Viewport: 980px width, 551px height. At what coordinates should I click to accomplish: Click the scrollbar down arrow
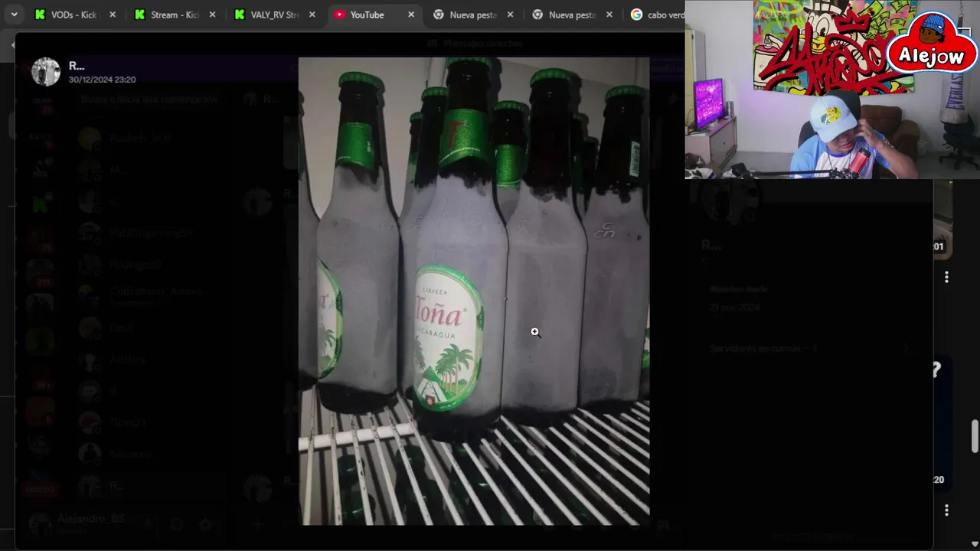tap(975, 544)
